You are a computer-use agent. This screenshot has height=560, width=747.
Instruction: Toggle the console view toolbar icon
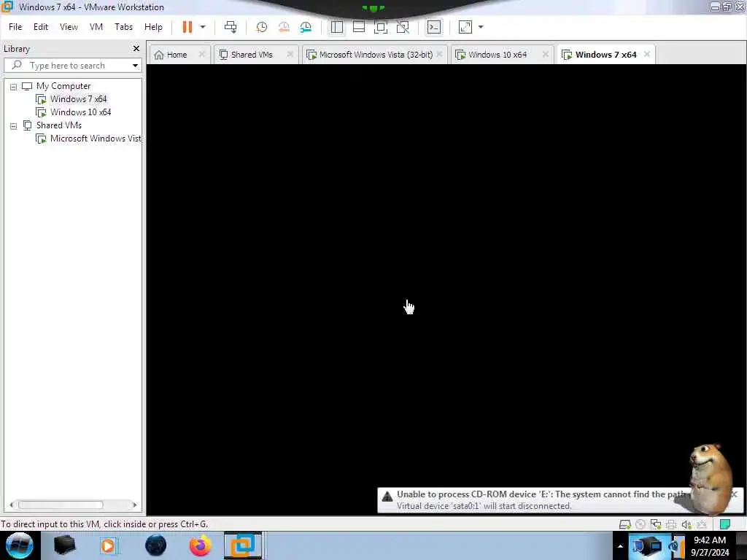(x=434, y=27)
